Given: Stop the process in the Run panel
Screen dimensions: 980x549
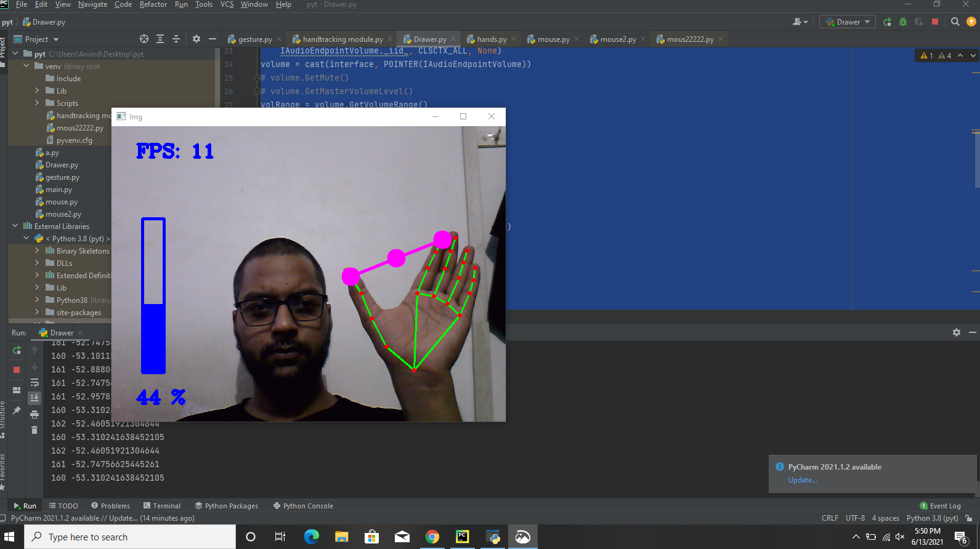Looking at the screenshot, I should (17, 370).
